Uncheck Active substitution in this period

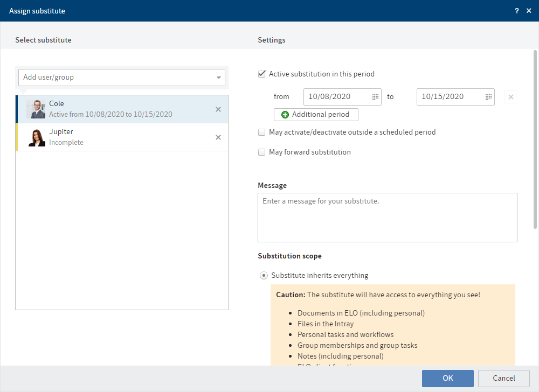tap(262, 74)
